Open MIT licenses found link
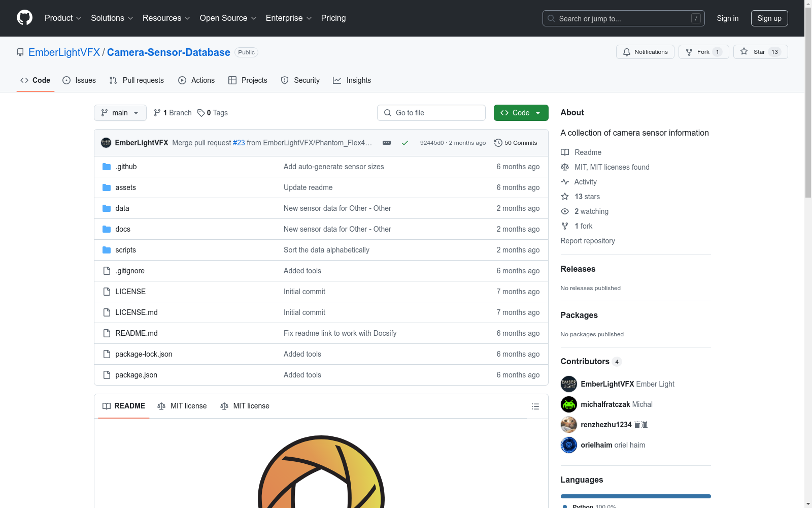The height and width of the screenshot is (508, 812). [605, 167]
